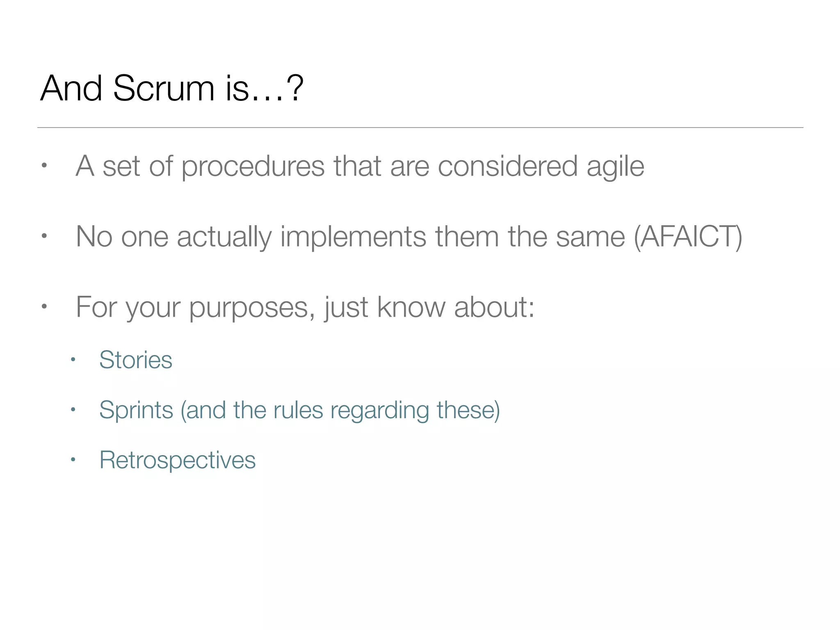Image resolution: width=840 pixels, height=630 pixels.
Task: Click the word "procedures" in the first bullet
Action: (x=253, y=167)
